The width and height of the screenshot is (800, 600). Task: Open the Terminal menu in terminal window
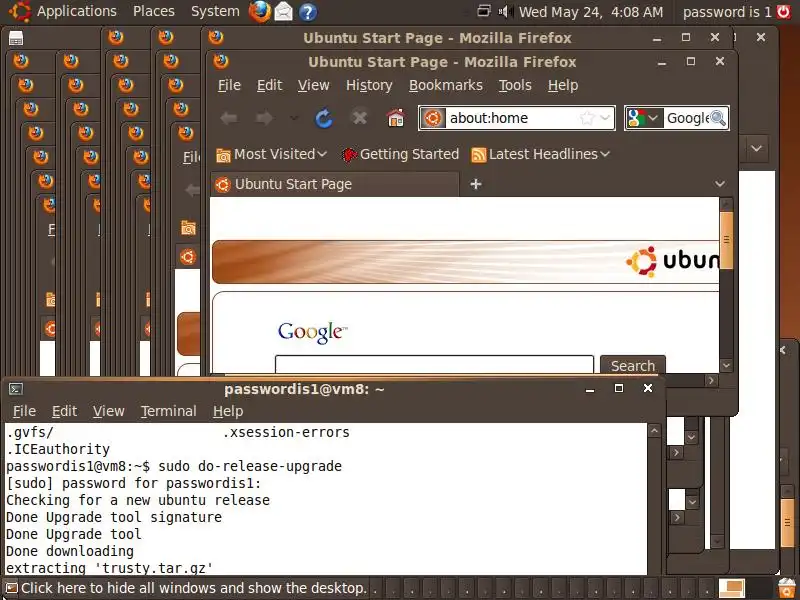click(x=168, y=411)
